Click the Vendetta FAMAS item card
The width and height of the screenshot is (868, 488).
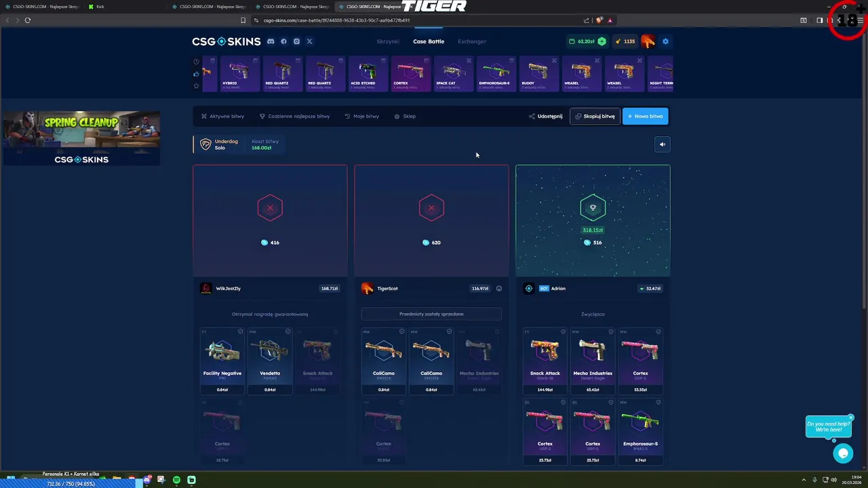point(270,361)
